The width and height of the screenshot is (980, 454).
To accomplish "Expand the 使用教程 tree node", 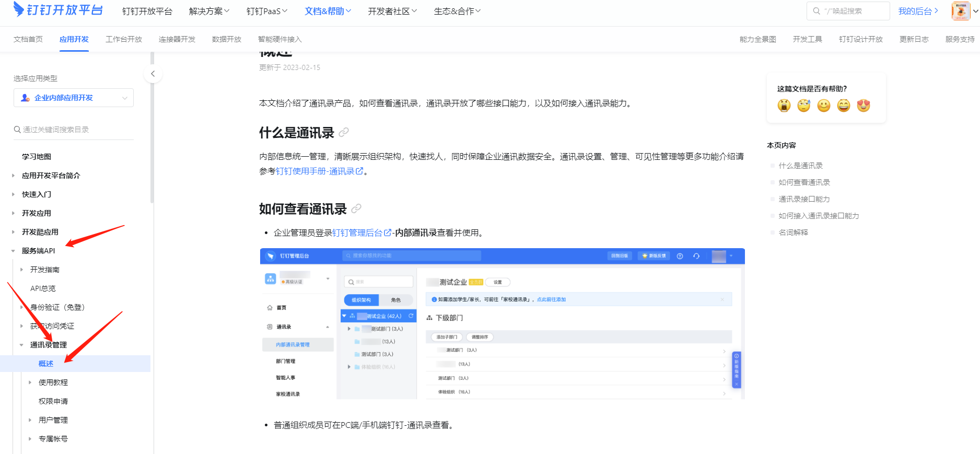I will pos(30,382).
